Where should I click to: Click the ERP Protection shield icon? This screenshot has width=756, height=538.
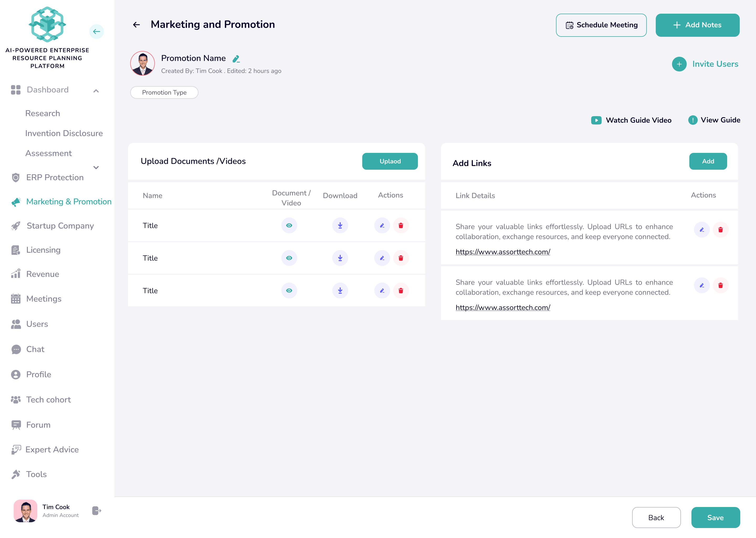click(x=15, y=178)
